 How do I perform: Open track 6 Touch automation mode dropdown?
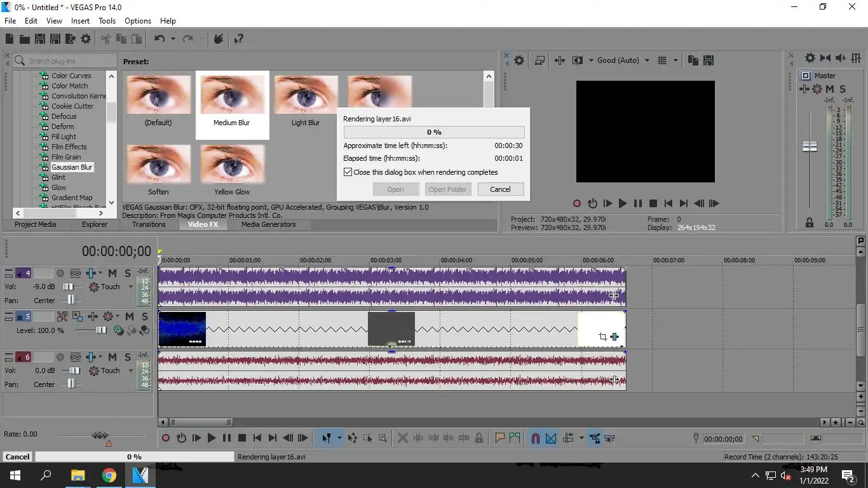[131, 370]
